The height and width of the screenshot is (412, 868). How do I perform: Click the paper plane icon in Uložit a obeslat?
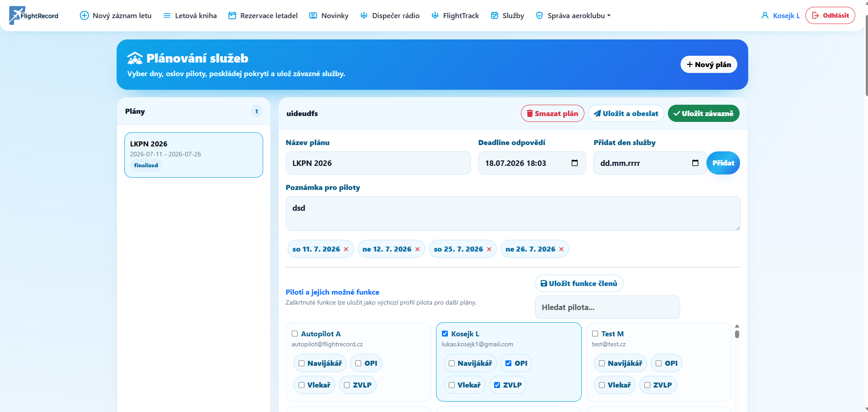click(598, 113)
